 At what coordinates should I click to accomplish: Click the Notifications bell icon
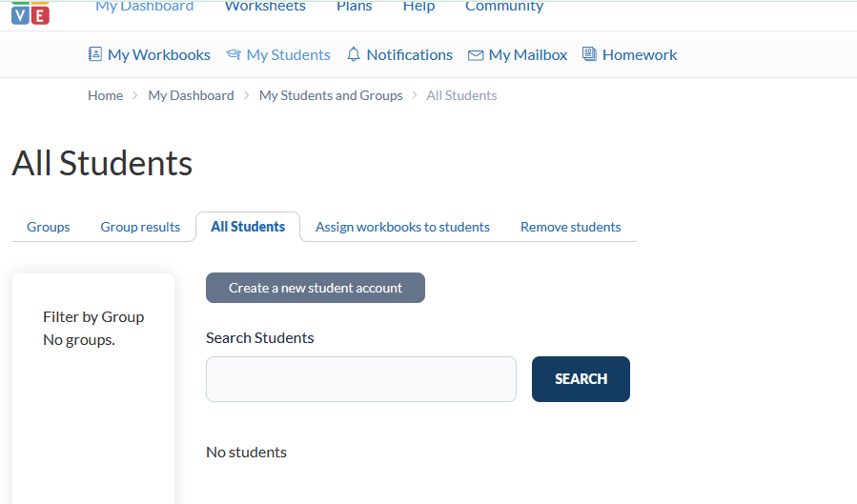coord(354,54)
